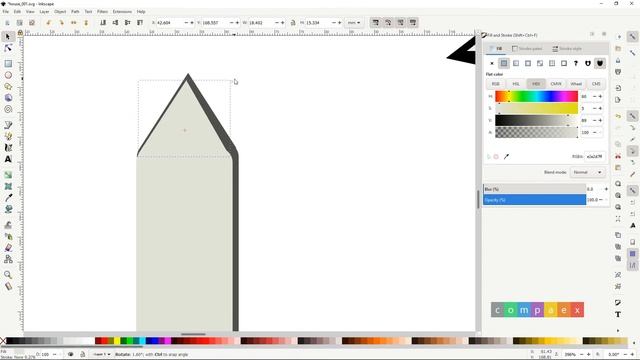Select swatch fill type
Screen dimensions: 640x360
pyautogui.click(x=564, y=63)
